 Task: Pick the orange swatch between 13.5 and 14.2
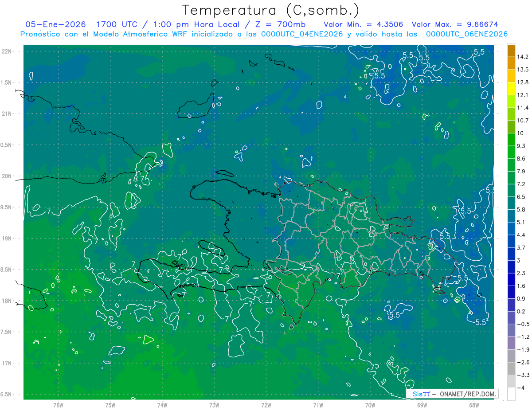point(511,63)
